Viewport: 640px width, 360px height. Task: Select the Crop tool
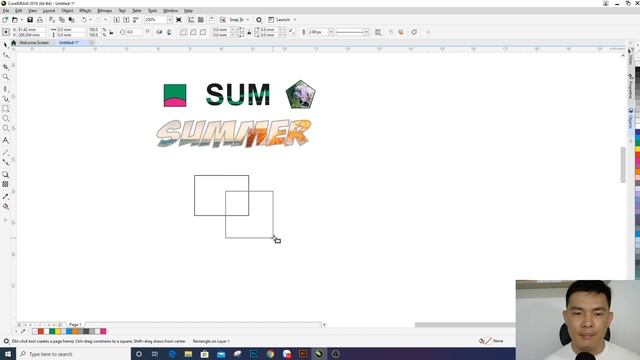coord(6,66)
